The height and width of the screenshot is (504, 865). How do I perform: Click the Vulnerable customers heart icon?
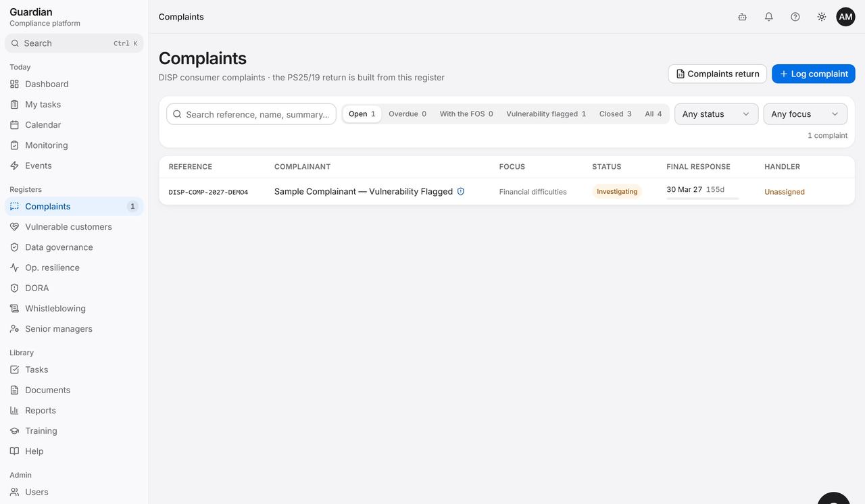point(14,227)
